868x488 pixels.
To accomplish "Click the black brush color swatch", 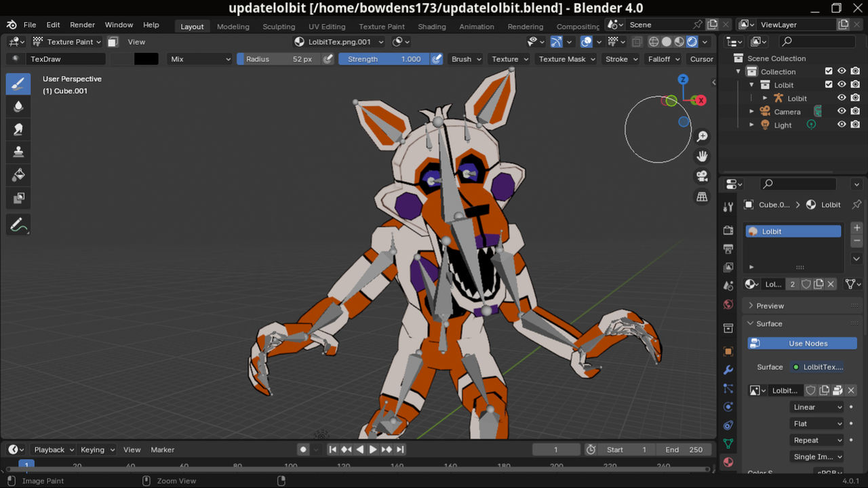I will click(x=146, y=59).
